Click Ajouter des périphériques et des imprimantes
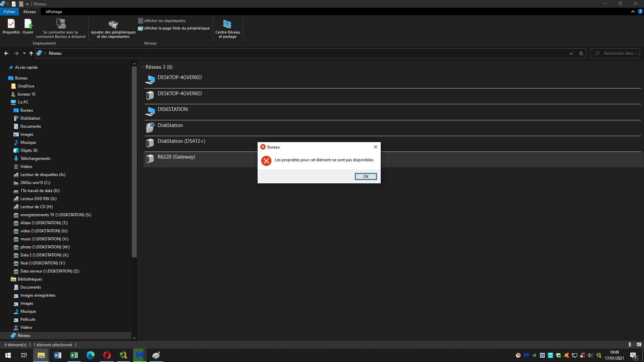The height and width of the screenshot is (362, 644). [113, 28]
